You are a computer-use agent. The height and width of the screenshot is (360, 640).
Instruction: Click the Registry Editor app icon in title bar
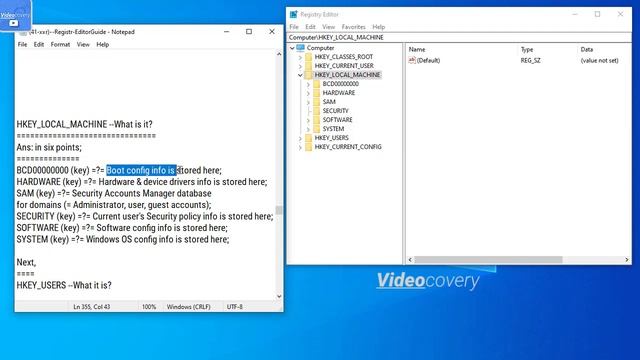click(293, 14)
